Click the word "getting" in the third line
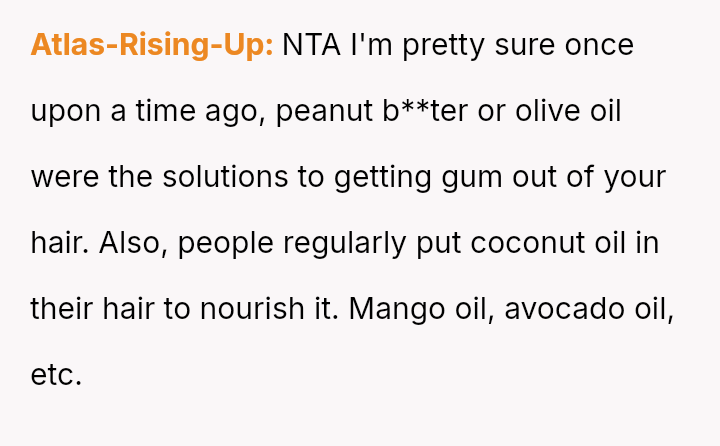The width and height of the screenshot is (720, 446). pyautogui.click(x=383, y=178)
